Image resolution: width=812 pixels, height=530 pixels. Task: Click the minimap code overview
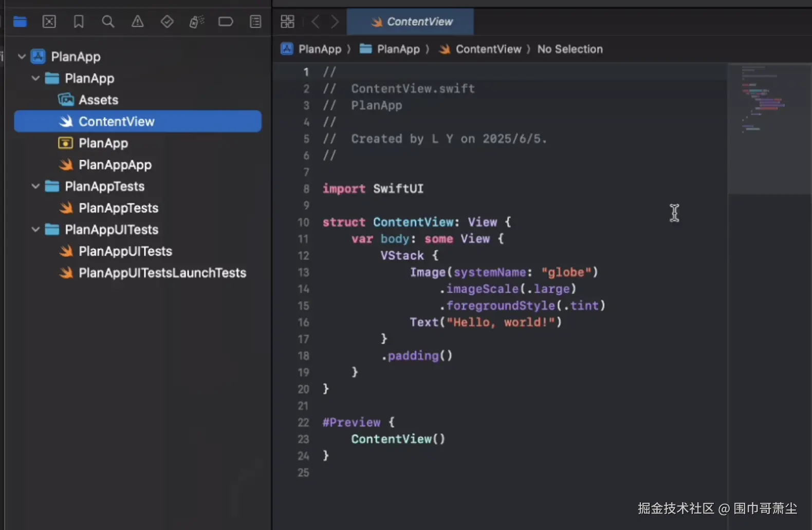(x=769, y=128)
